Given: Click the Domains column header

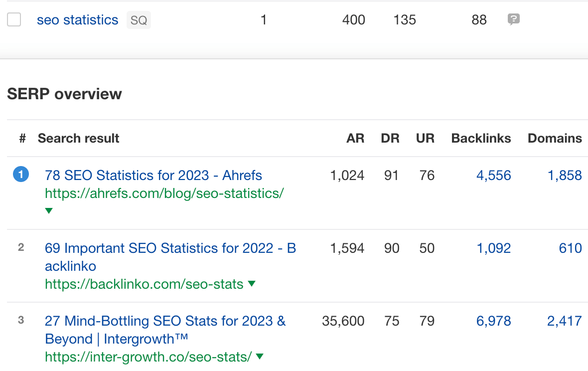Looking at the screenshot, I should [554, 138].
